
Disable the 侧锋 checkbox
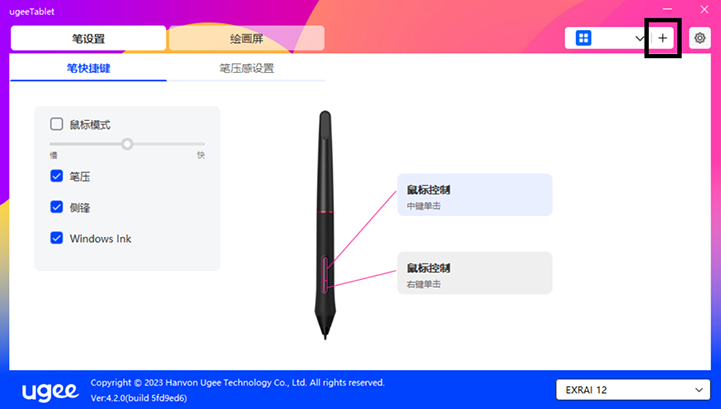57,207
